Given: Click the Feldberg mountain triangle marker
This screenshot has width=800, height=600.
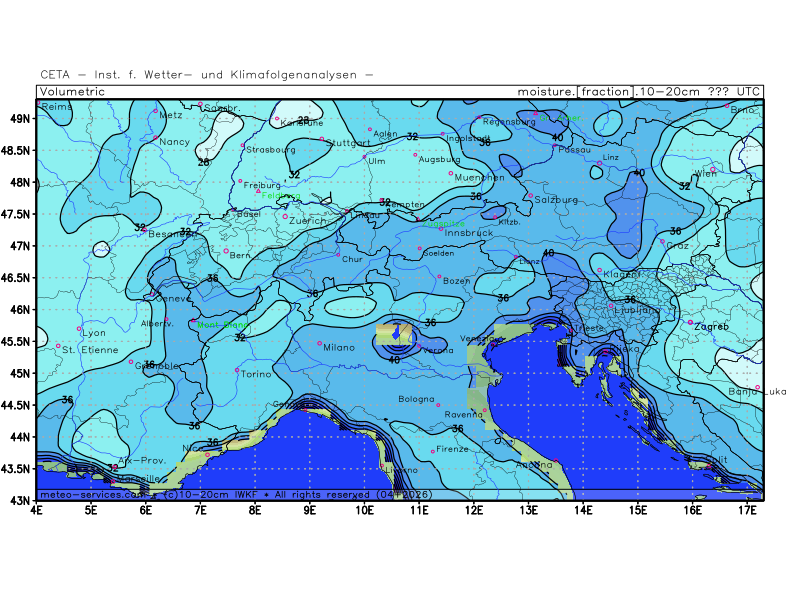Looking at the screenshot, I should click(258, 191).
